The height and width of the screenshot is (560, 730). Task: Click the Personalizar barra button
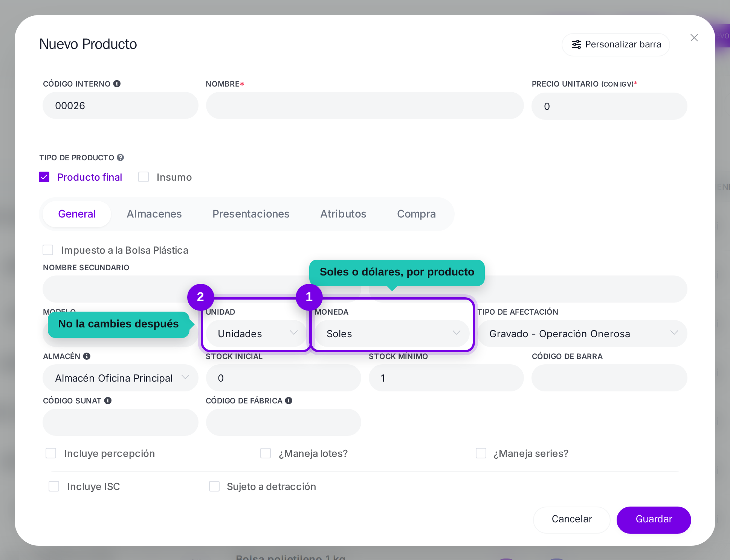[x=616, y=44]
